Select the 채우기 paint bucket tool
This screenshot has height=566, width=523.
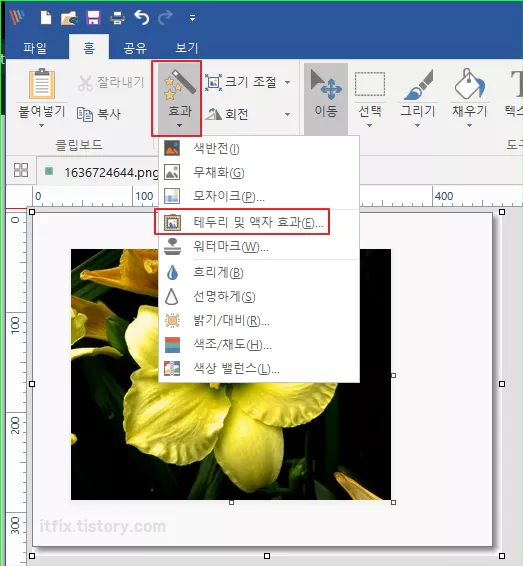pos(469,94)
